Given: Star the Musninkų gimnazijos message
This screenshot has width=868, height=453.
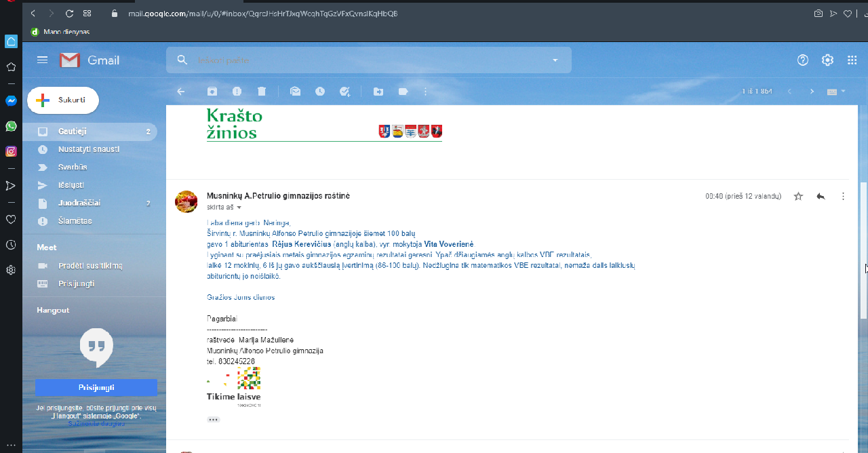Looking at the screenshot, I should click(798, 196).
